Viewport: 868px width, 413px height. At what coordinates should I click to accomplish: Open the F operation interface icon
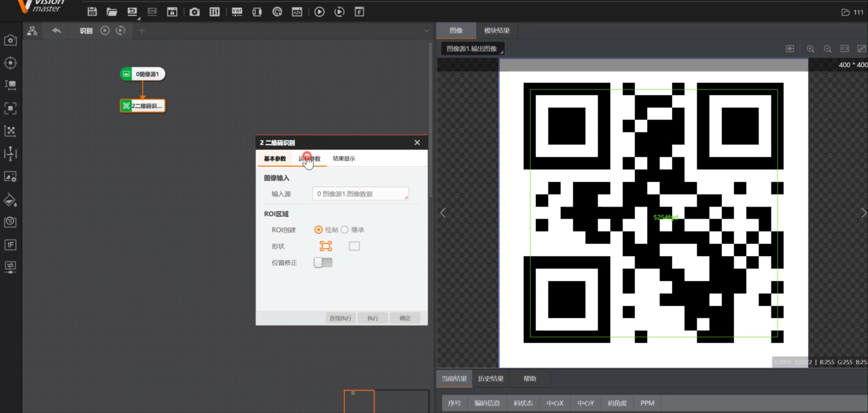[359, 12]
